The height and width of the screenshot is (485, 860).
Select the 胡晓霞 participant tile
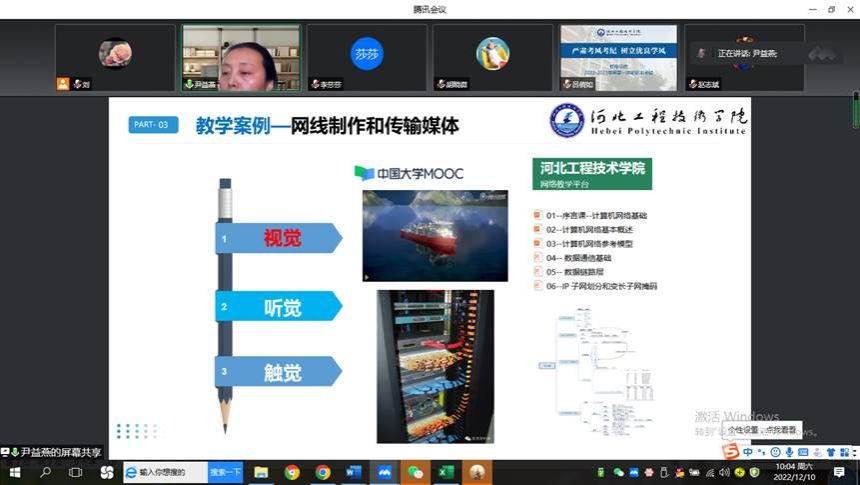pyautogui.click(x=493, y=56)
